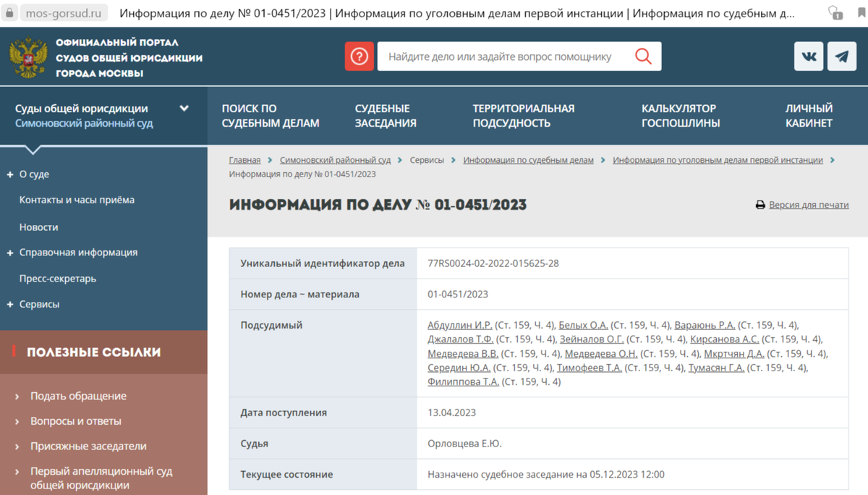868x495 pixels.
Task: Open Калькулятор госпошлины menu item
Action: tap(681, 116)
